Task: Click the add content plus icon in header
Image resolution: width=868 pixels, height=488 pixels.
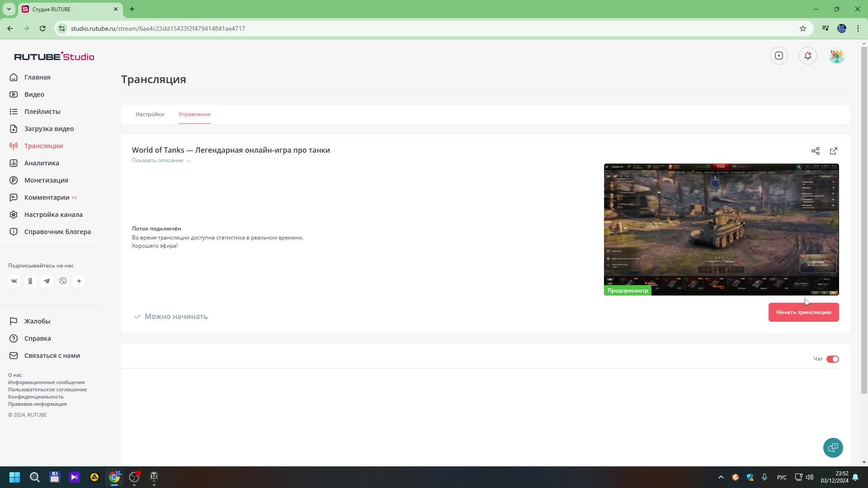Action: tap(779, 56)
